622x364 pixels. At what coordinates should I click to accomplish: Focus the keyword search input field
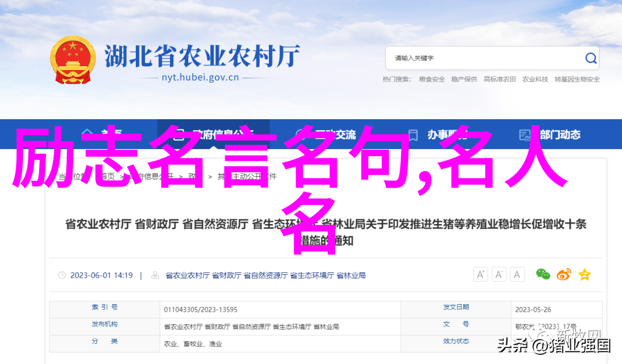[484, 58]
